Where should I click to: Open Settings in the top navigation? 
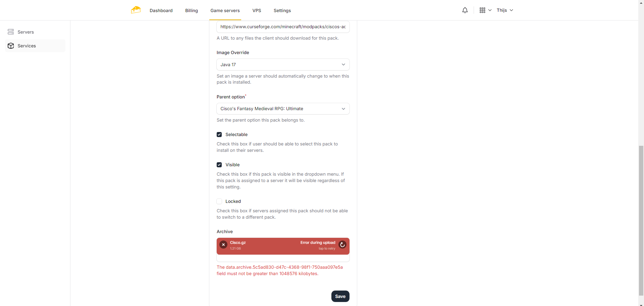tap(282, 11)
